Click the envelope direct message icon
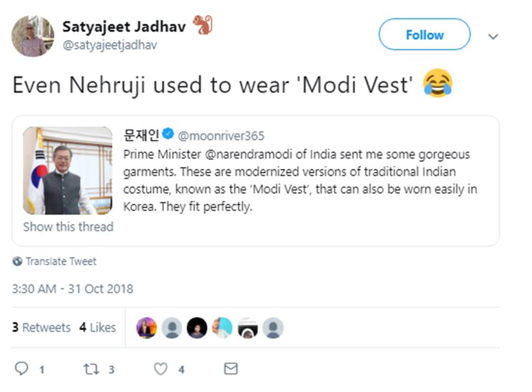 coord(231,369)
